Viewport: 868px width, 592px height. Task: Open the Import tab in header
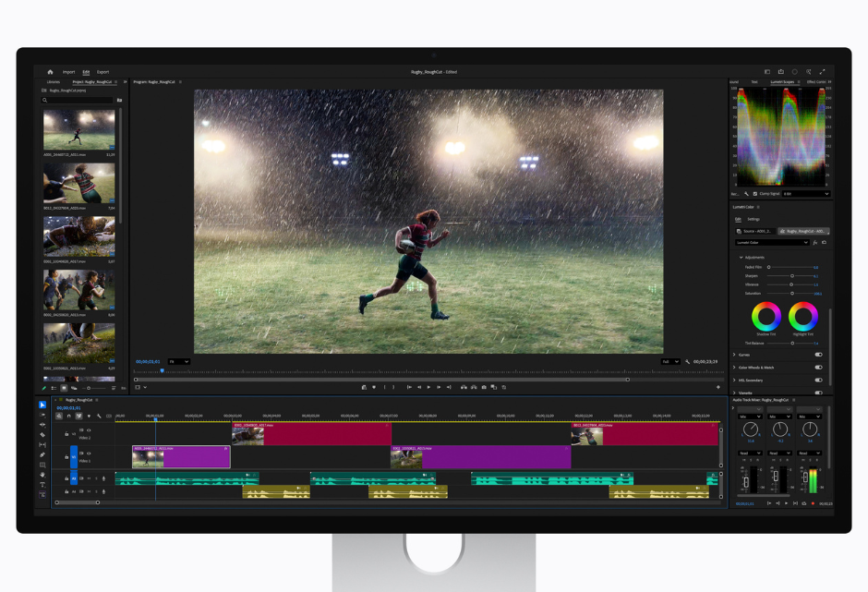click(68, 72)
